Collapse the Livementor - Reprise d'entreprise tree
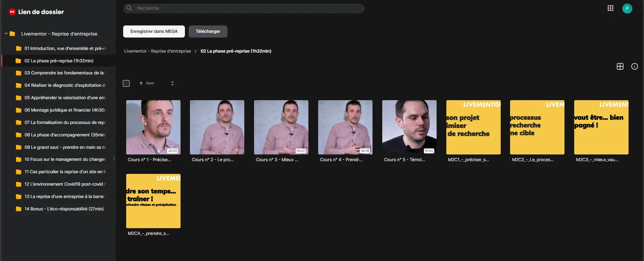This screenshot has width=644, height=261. pos(6,34)
